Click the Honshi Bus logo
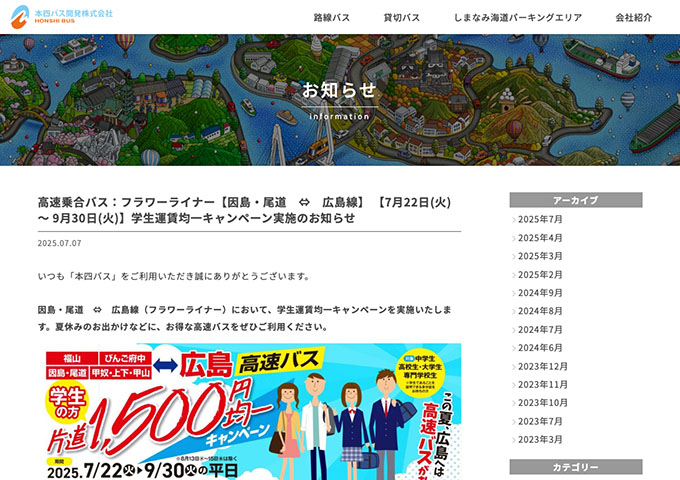This screenshot has width=680, height=480. pyautogui.click(x=61, y=17)
